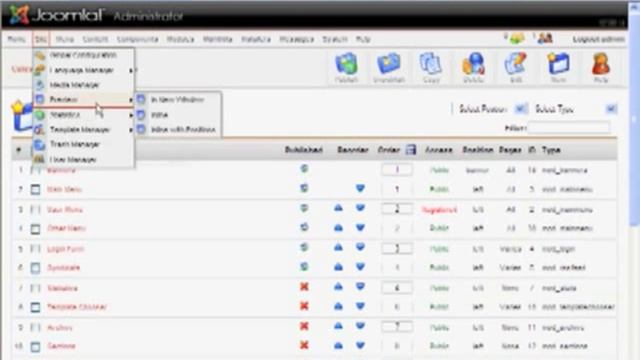Publish the Template Chooser module via red X

click(304, 306)
